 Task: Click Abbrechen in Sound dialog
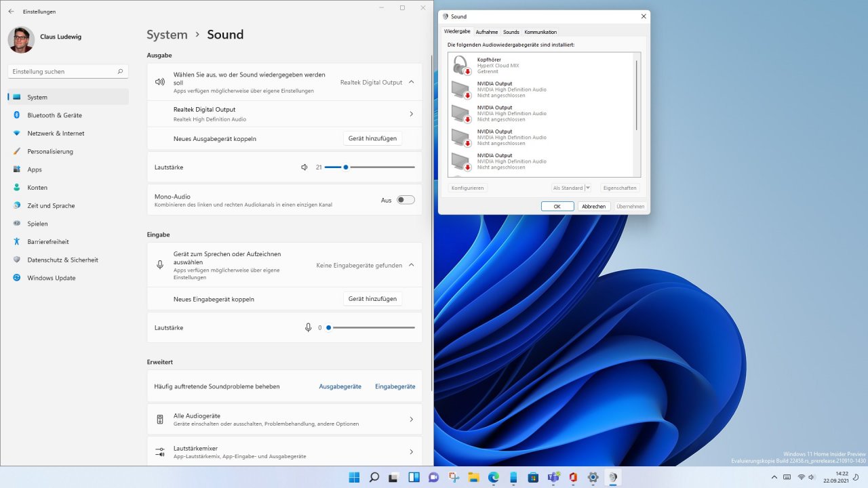pyautogui.click(x=594, y=206)
